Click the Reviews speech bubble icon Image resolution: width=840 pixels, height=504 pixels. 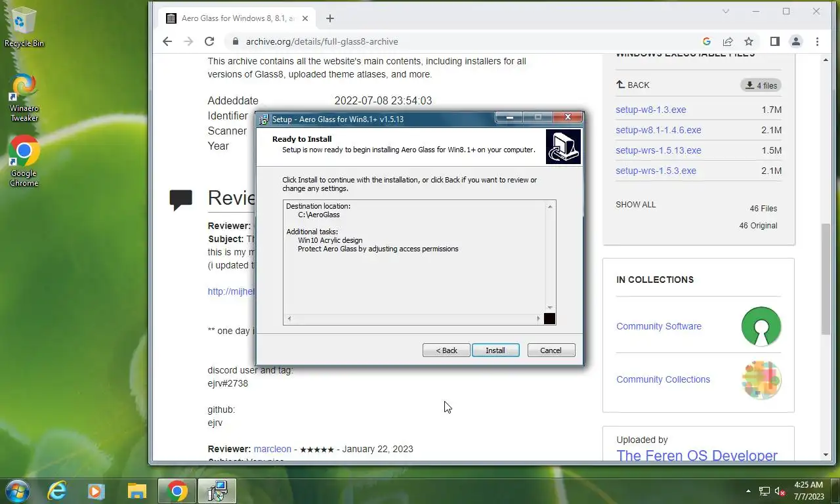(180, 199)
